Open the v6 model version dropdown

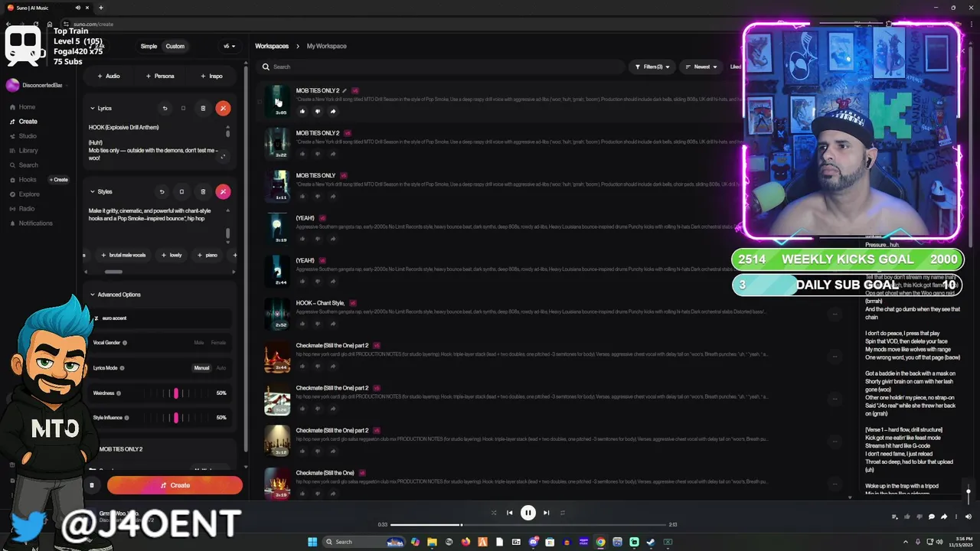coord(228,46)
